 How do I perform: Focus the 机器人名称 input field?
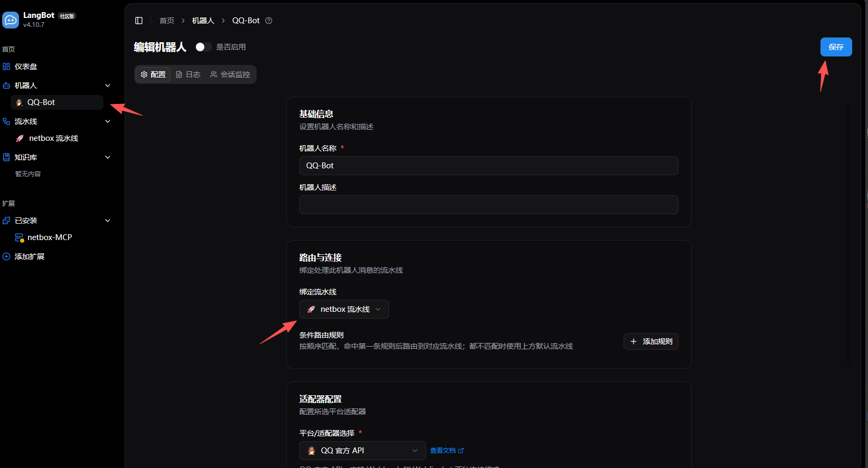tap(489, 166)
